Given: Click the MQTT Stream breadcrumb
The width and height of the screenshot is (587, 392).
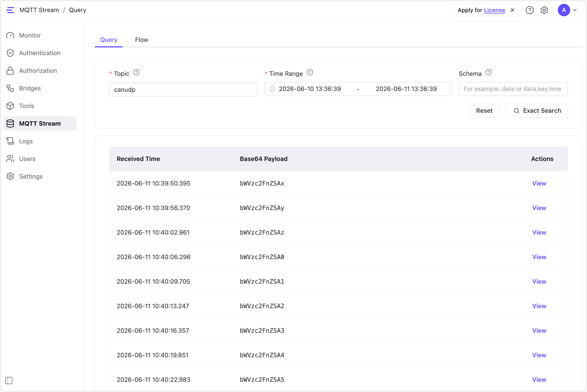Looking at the screenshot, I should 39,10.
